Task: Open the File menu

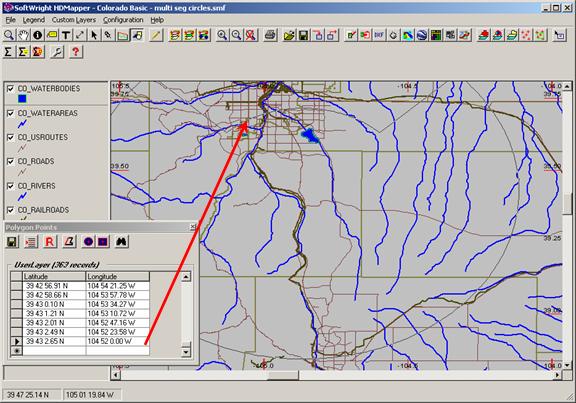Action: (10, 20)
